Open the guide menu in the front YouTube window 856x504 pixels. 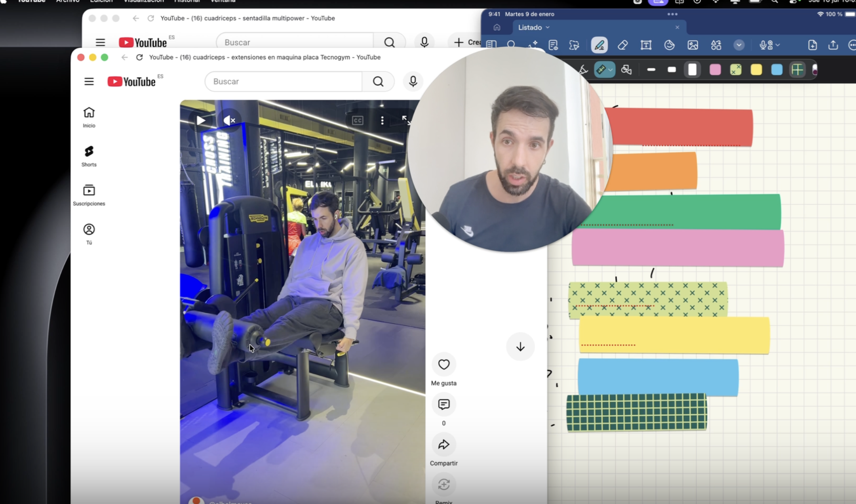[89, 82]
